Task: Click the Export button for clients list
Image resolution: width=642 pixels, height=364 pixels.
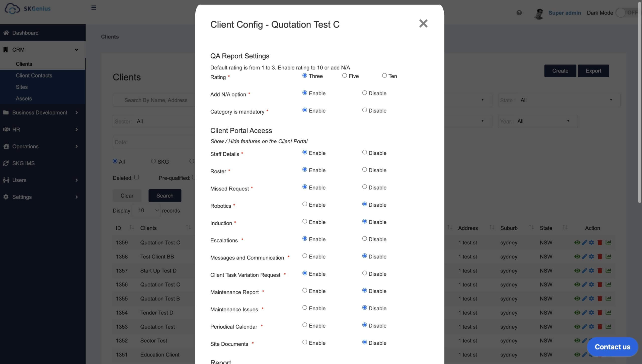Action: [x=593, y=70]
